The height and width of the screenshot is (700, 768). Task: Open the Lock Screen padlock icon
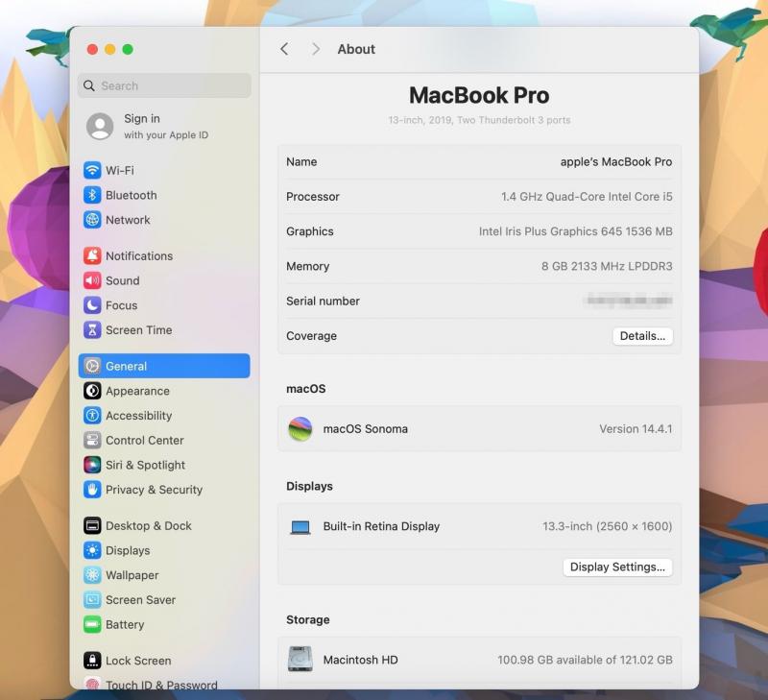(x=92, y=661)
